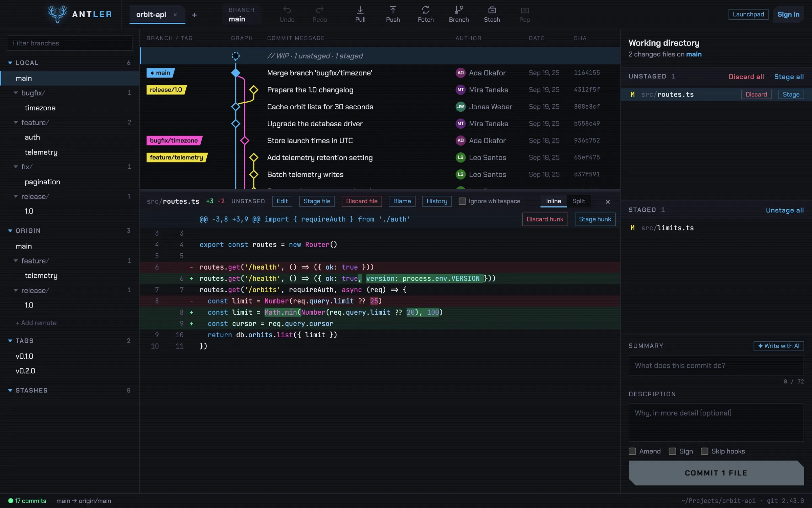Click the Stage hunk button

tap(595, 219)
